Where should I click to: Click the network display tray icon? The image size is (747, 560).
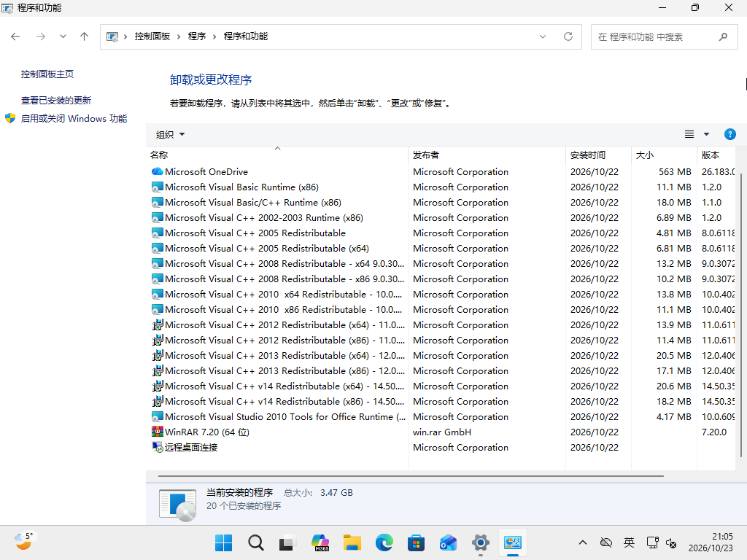(x=652, y=542)
